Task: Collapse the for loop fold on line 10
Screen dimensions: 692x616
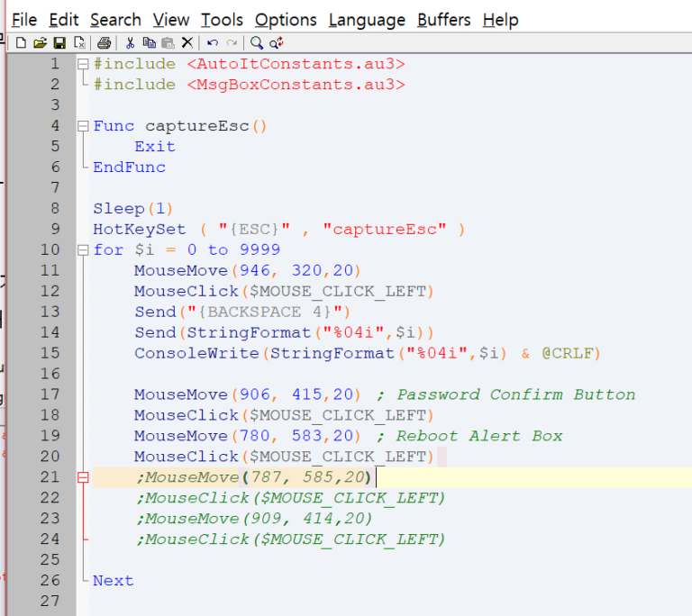Action: [84, 249]
